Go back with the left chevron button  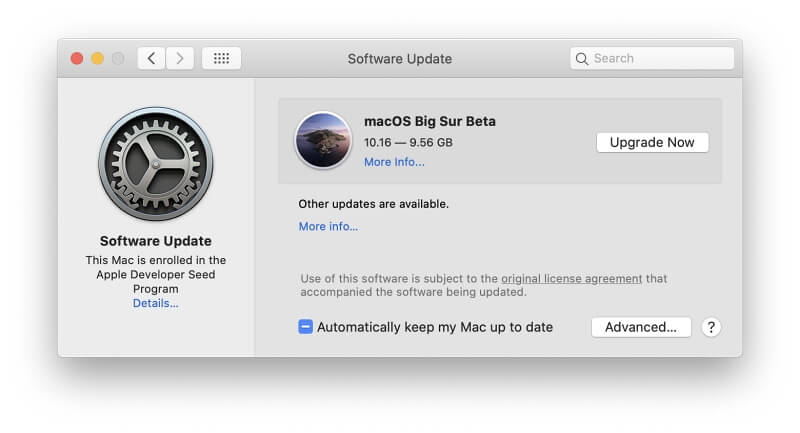click(151, 58)
